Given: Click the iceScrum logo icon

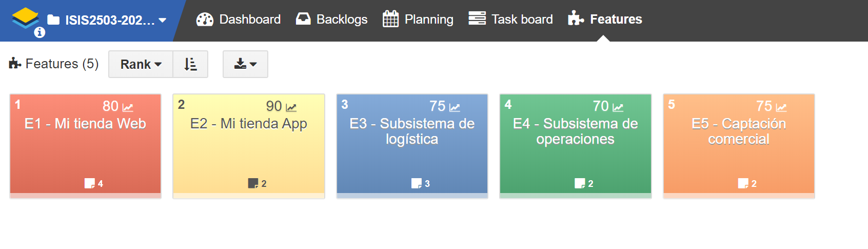Looking at the screenshot, I should point(25,17).
